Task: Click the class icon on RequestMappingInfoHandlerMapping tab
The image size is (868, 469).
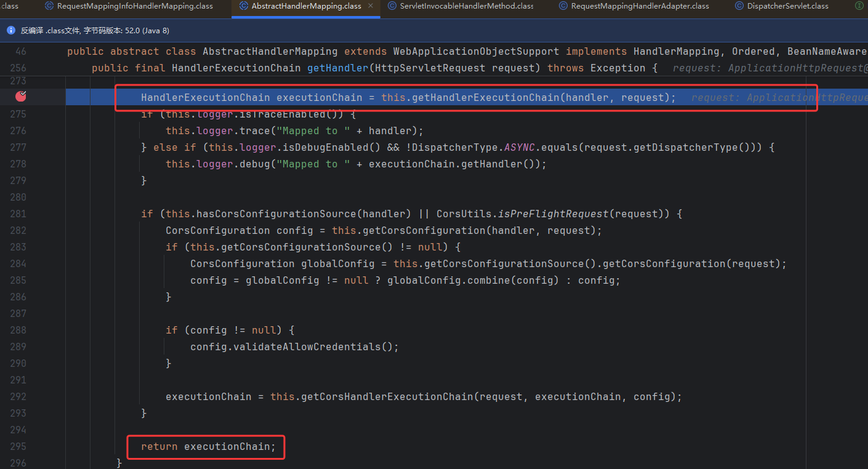Action: tap(49, 6)
